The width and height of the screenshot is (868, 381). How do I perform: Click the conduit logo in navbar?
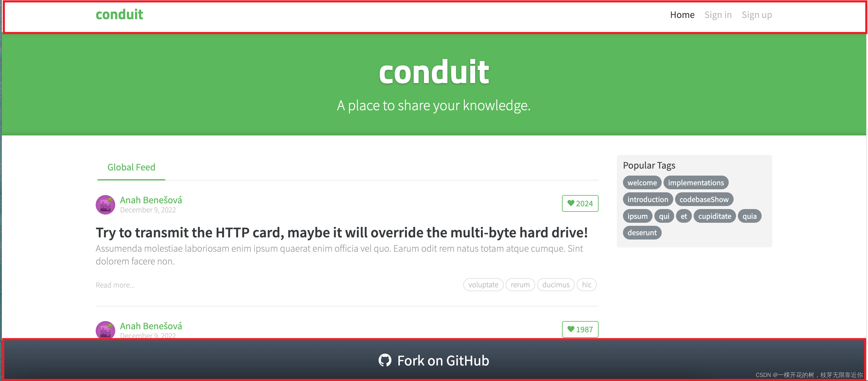click(x=119, y=15)
